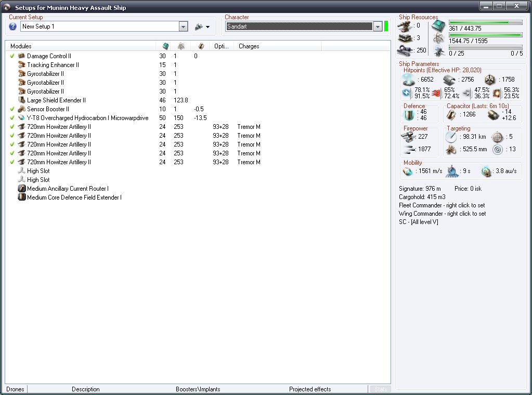Viewport: 532px width, 395px height.
Task: Set Wing Commander via its text line
Action: 442,214
